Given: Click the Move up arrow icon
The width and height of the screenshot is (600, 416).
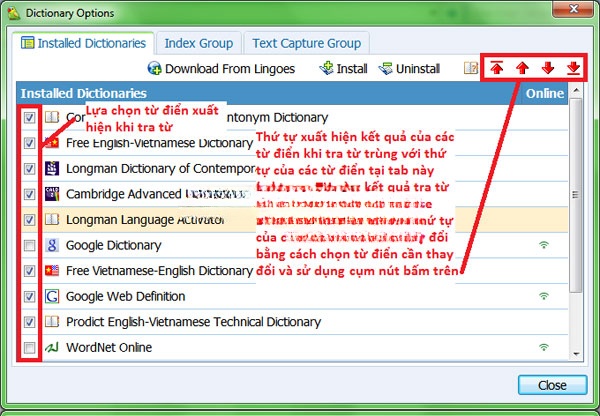Looking at the screenshot, I should pos(522,68).
